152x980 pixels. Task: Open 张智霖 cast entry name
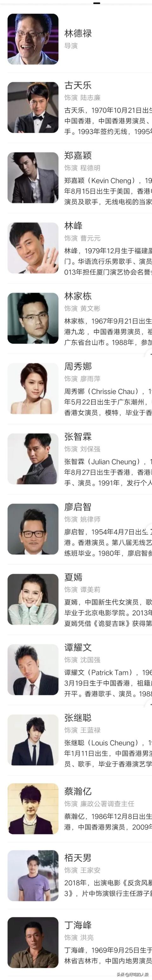[78, 436]
